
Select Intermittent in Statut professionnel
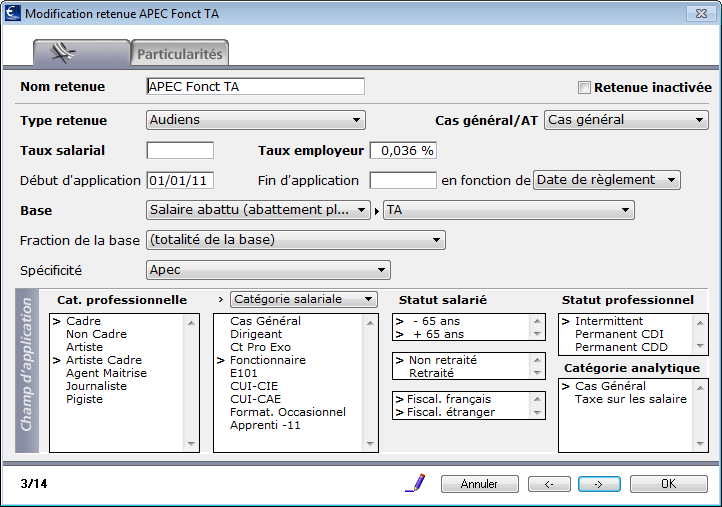(609, 321)
